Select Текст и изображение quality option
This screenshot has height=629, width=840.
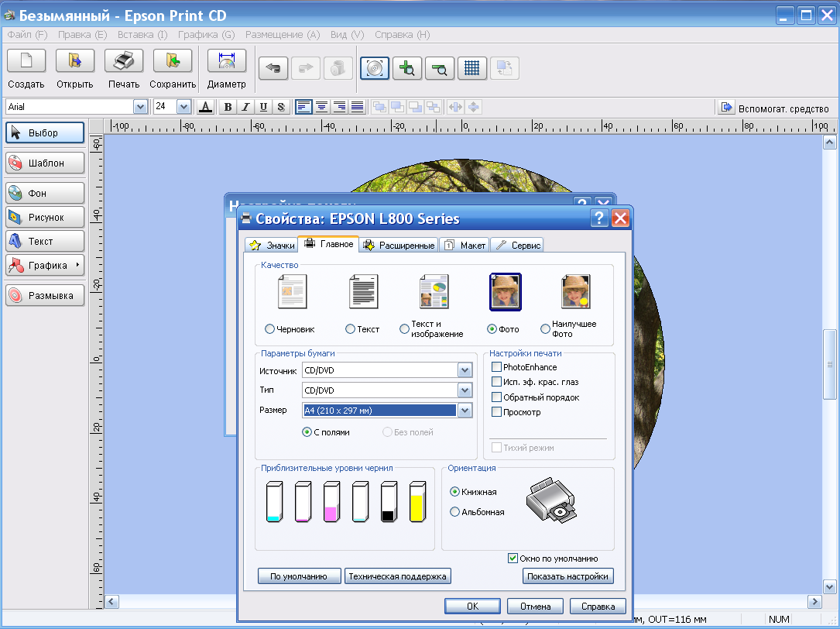[x=404, y=328]
